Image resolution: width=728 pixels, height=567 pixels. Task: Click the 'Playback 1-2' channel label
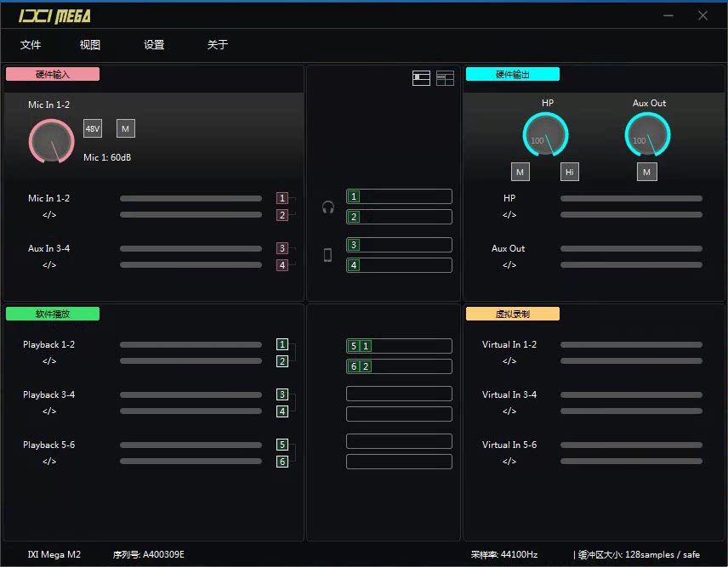click(x=48, y=344)
